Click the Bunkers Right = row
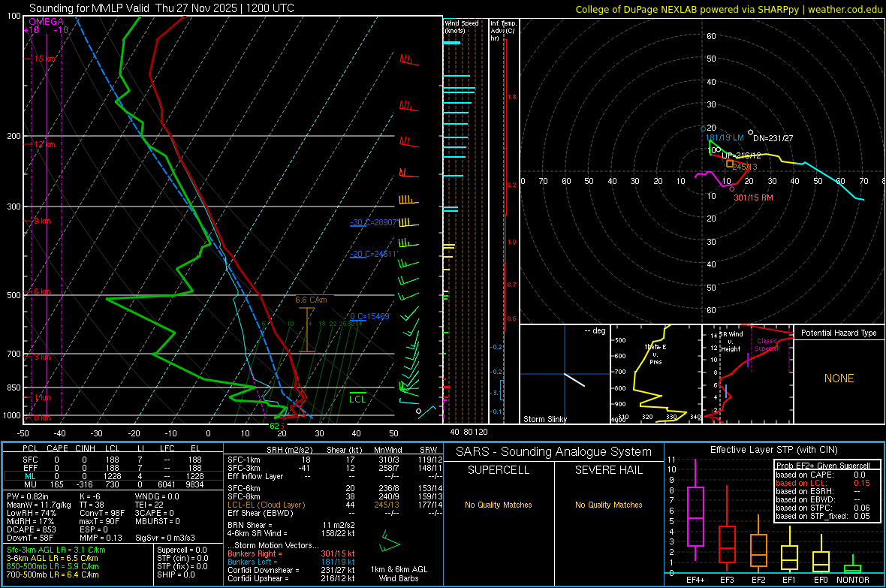Viewport: 886px width, 588px height. coord(291,553)
